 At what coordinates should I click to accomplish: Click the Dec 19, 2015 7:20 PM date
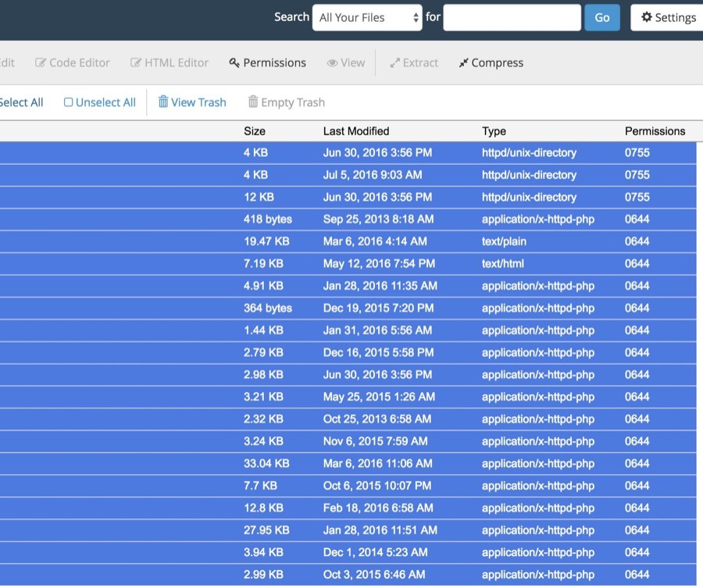click(378, 308)
